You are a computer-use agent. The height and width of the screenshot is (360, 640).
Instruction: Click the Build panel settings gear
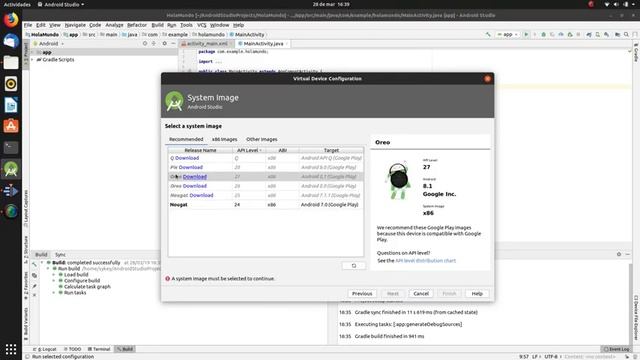coord(619,254)
